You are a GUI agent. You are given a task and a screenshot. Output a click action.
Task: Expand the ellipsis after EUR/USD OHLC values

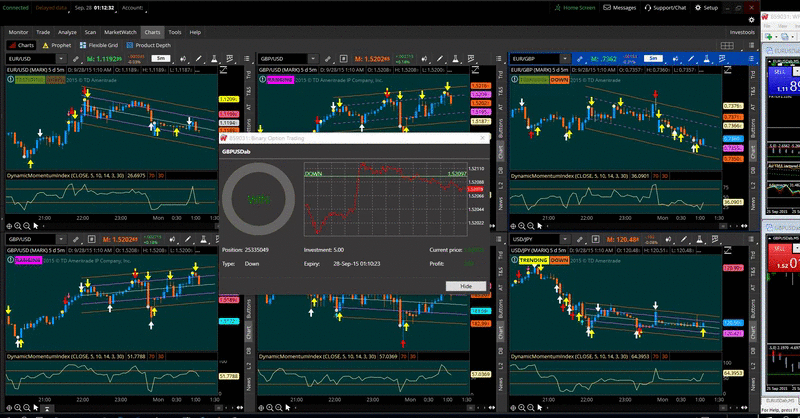tap(197, 70)
